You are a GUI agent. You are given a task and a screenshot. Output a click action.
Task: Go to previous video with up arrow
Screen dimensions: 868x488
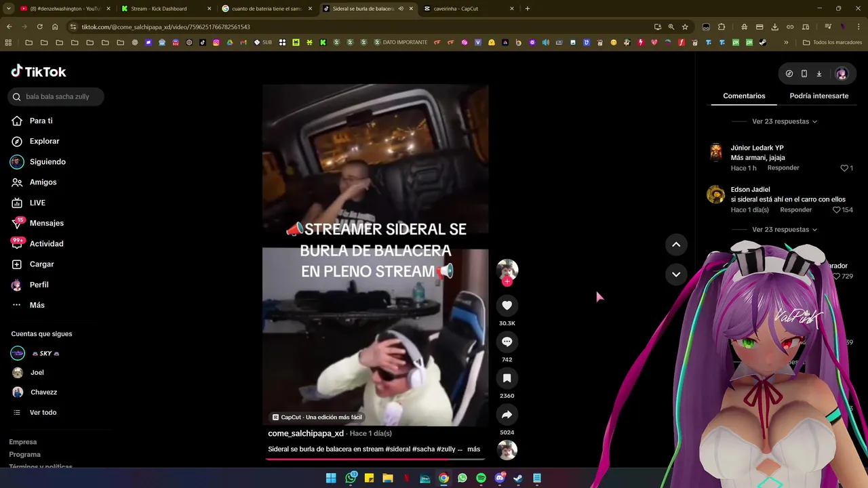(x=676, y=244)
